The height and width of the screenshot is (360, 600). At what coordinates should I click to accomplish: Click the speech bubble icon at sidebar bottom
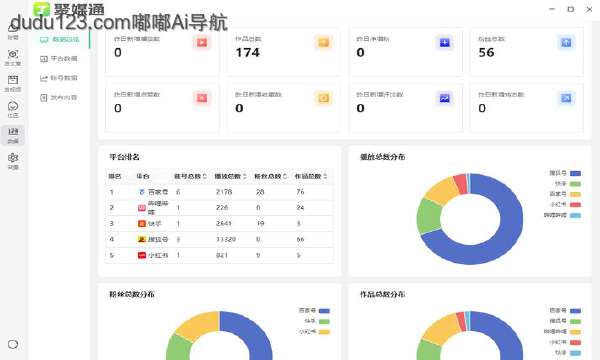[13, 344]
